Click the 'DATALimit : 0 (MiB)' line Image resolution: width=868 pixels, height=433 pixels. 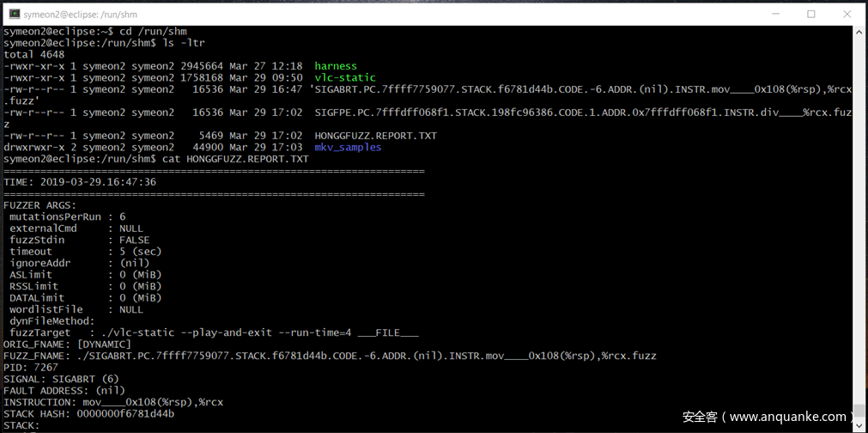(85, 298)
